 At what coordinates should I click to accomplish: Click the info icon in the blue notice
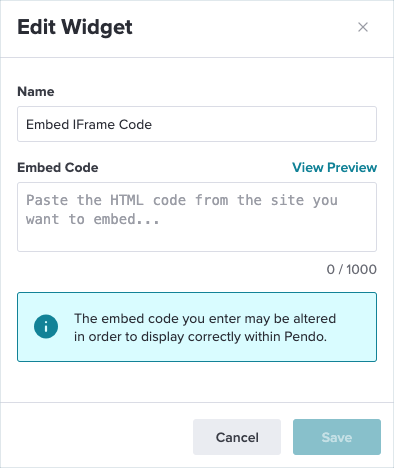(x=46, y=327)
